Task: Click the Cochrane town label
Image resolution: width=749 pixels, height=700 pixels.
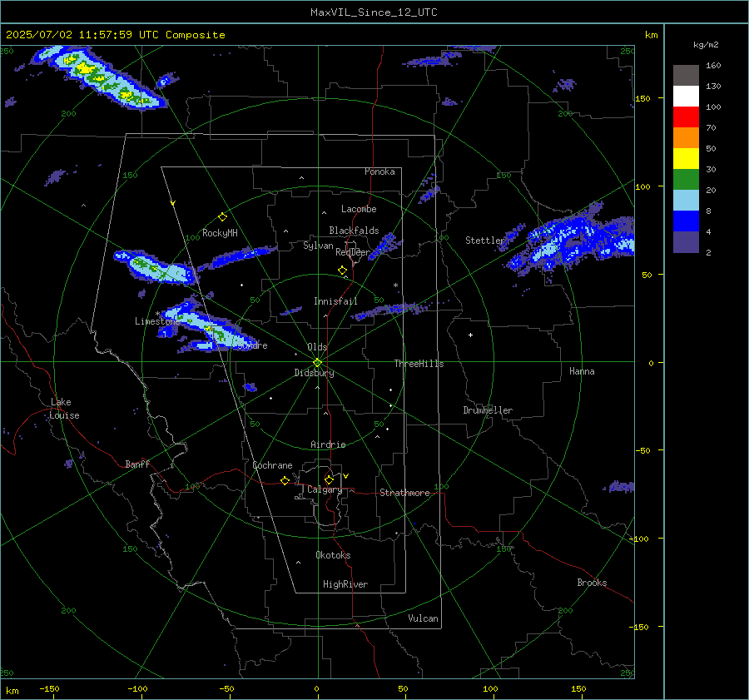Action: [272, 465]
